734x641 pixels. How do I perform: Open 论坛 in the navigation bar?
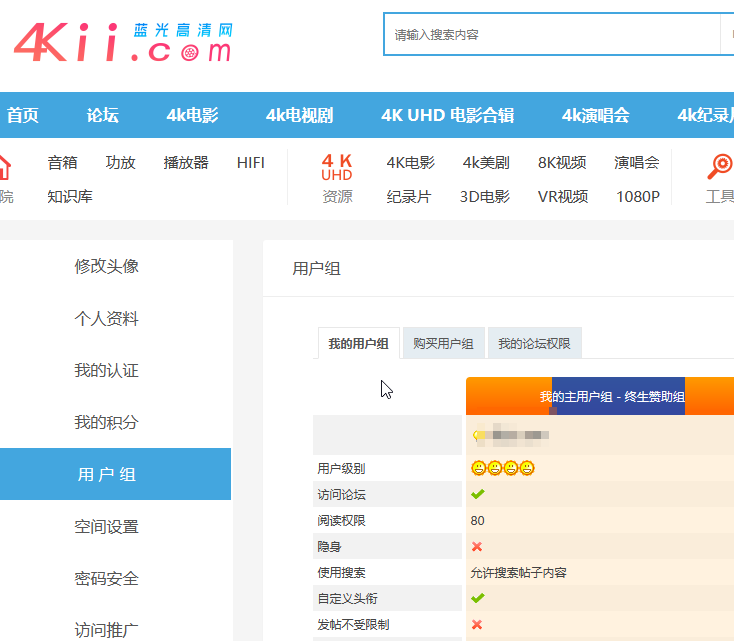[103, 115]
